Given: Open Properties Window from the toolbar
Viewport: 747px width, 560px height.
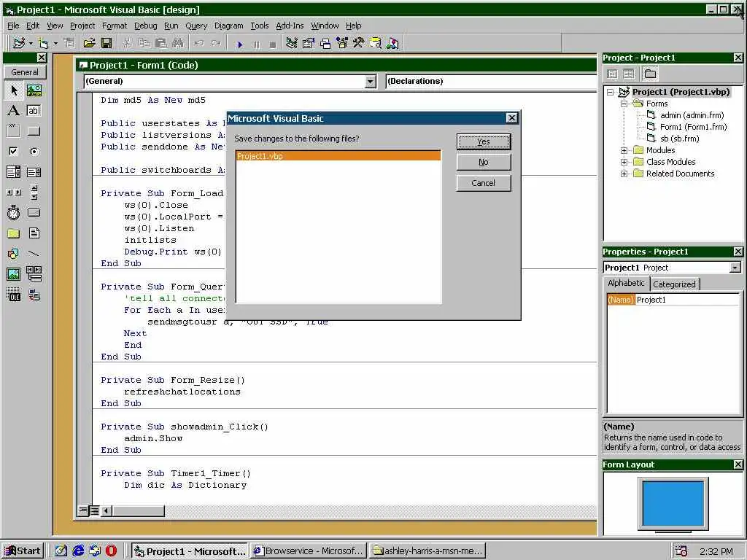Looking at the screenshot, I should [x=309, y=44].
